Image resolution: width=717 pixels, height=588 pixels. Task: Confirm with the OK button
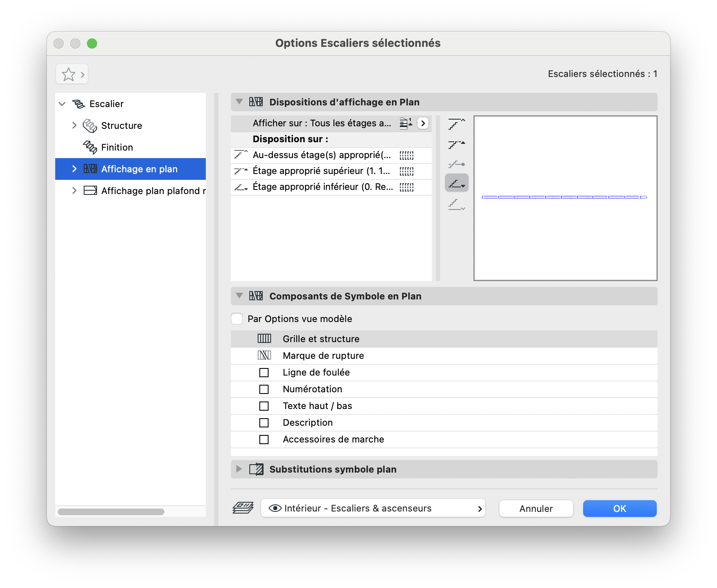(620, 509)
